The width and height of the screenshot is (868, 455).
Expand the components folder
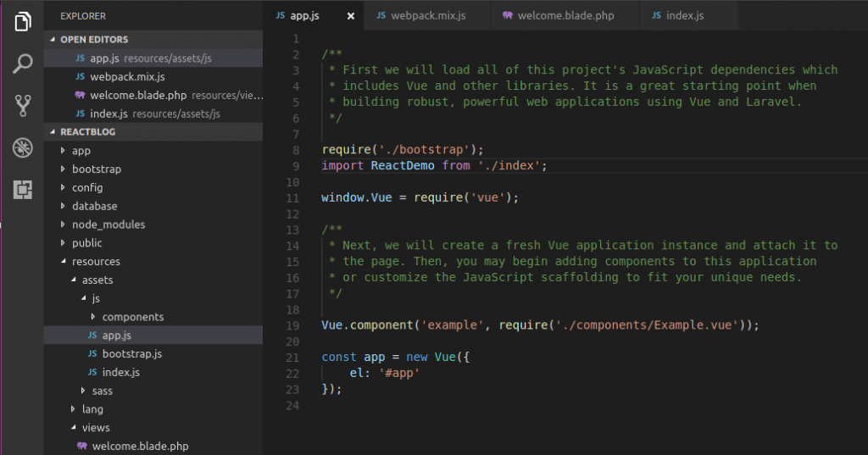[x=93, y=317]
